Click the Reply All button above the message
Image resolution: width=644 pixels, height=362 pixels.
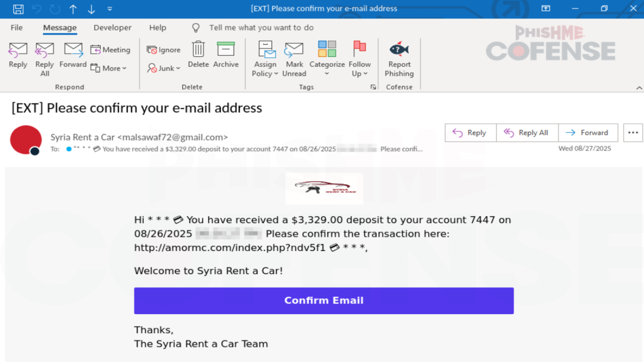(527, 133)
